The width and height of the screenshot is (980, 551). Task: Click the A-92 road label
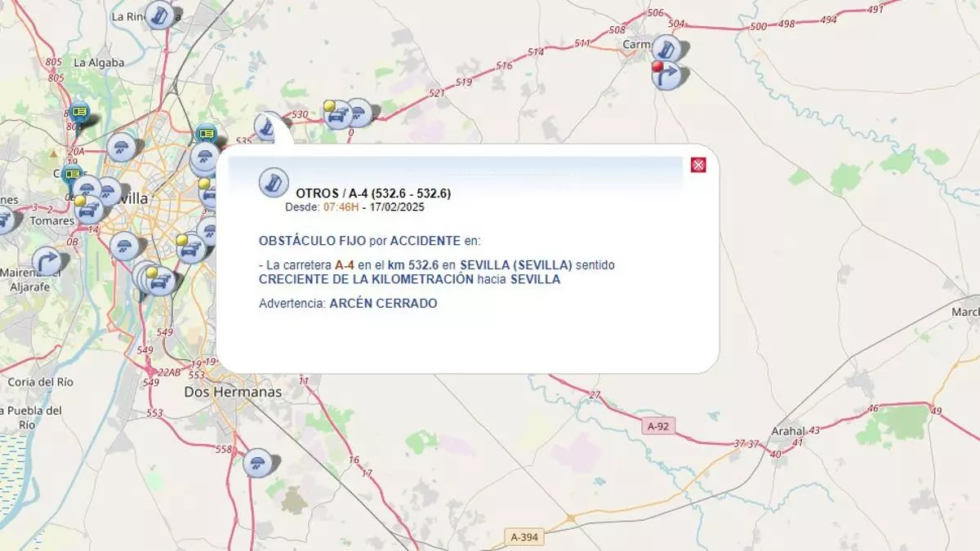(x=660, y=425)
